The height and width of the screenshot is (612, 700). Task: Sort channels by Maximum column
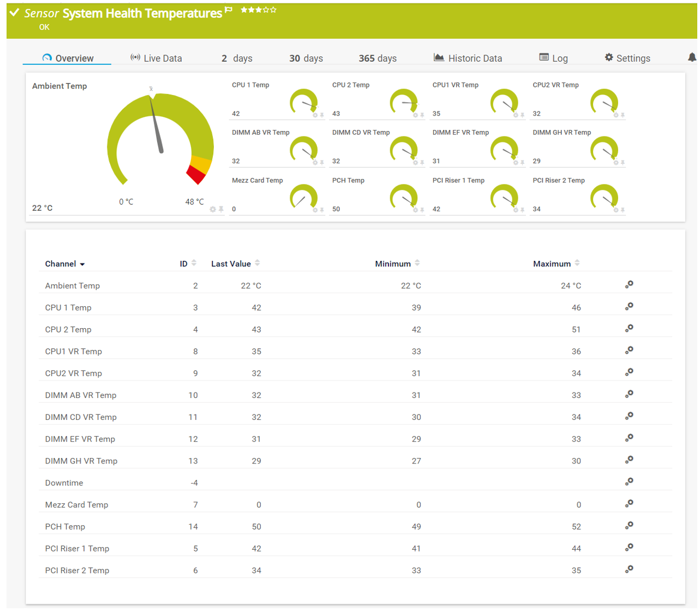pyautogui.click(x=577, y=263)
